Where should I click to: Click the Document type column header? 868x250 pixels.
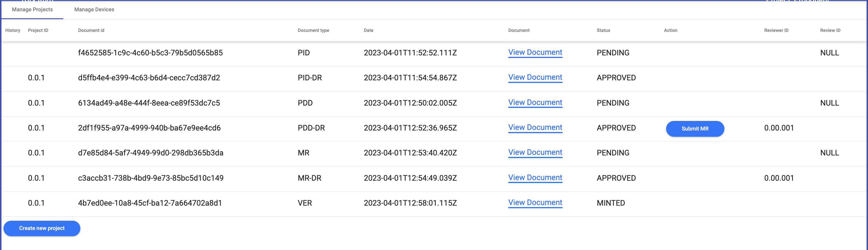click(x=313, y=30)
